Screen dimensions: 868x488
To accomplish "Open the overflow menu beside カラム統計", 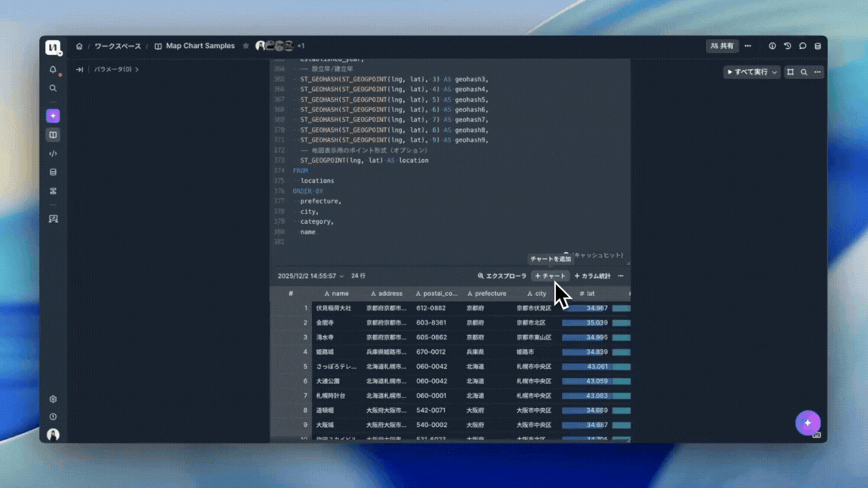I will [x=621, y=276].
